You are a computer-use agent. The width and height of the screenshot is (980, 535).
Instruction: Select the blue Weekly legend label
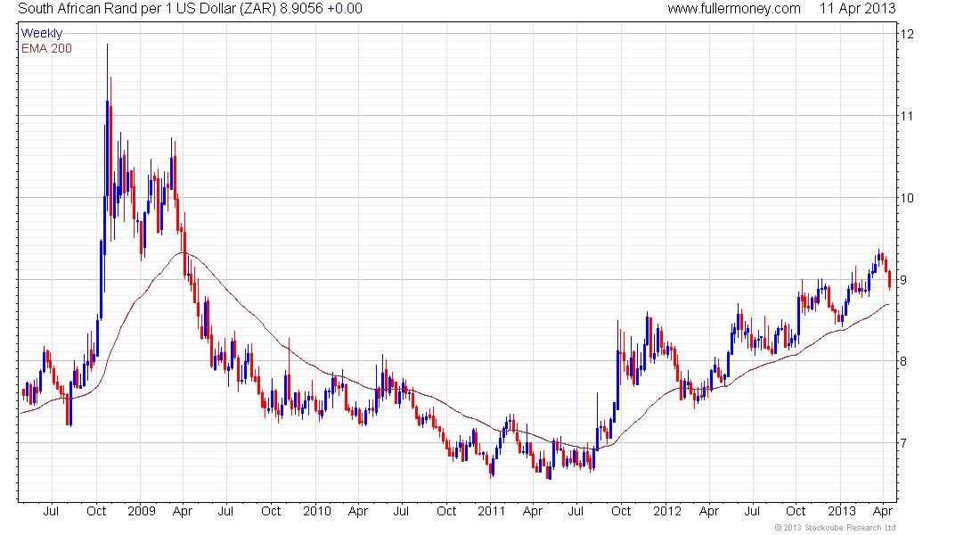coord(42,33)
